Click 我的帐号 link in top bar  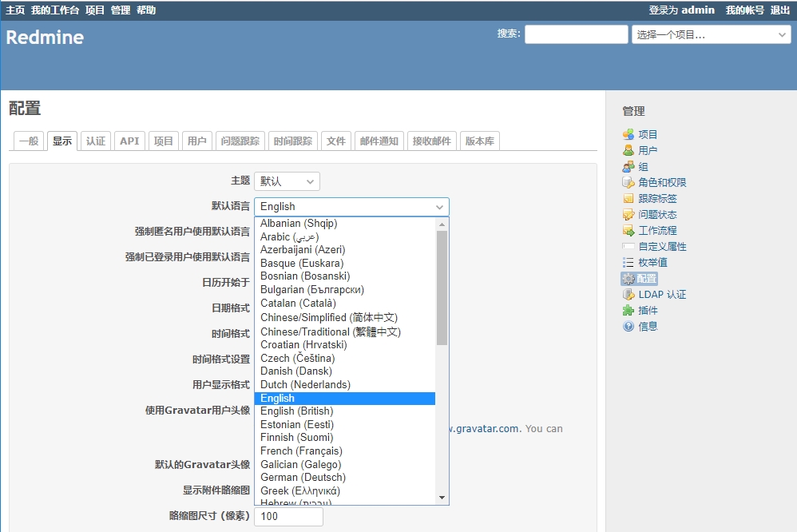click(x=744, y=10)
